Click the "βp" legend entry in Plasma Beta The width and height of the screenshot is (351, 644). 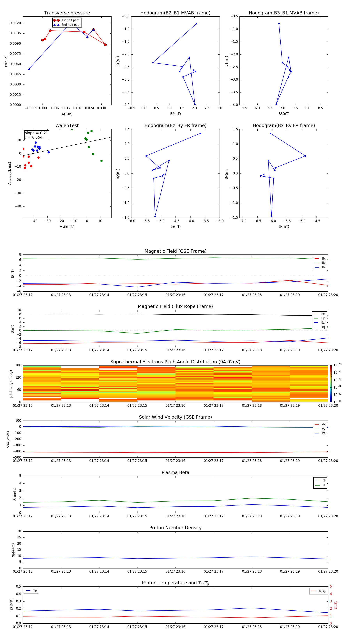pos(320,480)
